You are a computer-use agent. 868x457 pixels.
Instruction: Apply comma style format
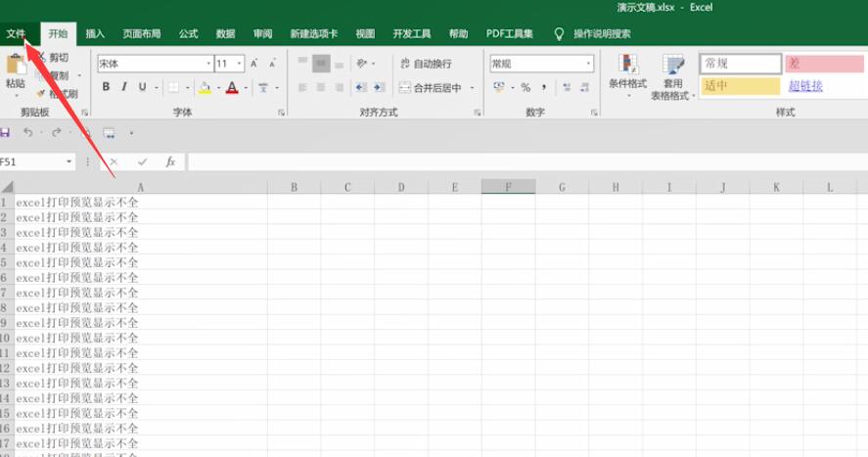point(544,87)
